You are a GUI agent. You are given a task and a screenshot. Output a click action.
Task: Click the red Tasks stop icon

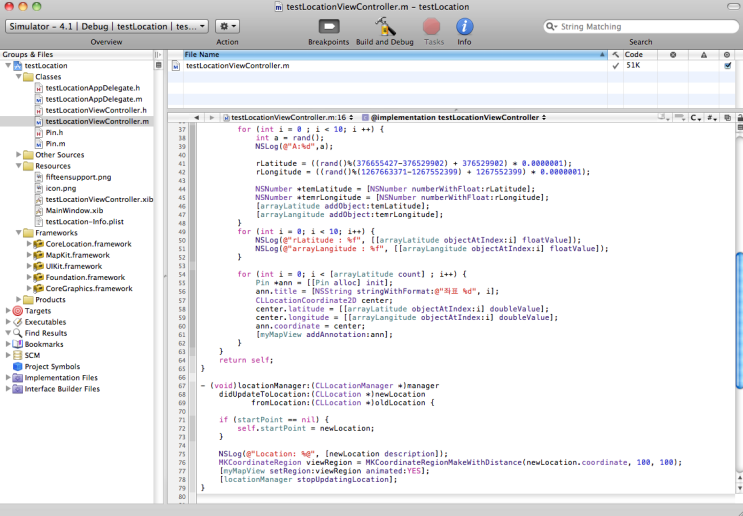[x=431, y=27]
